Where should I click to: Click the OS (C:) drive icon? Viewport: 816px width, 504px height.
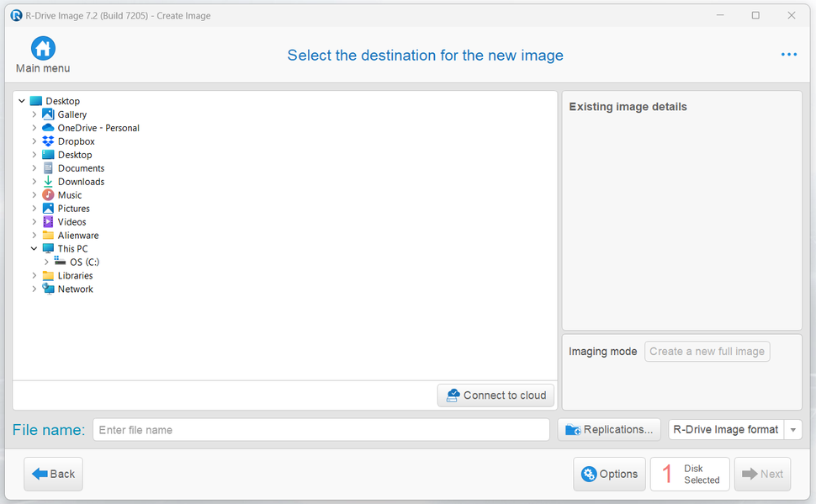point(61,262)
